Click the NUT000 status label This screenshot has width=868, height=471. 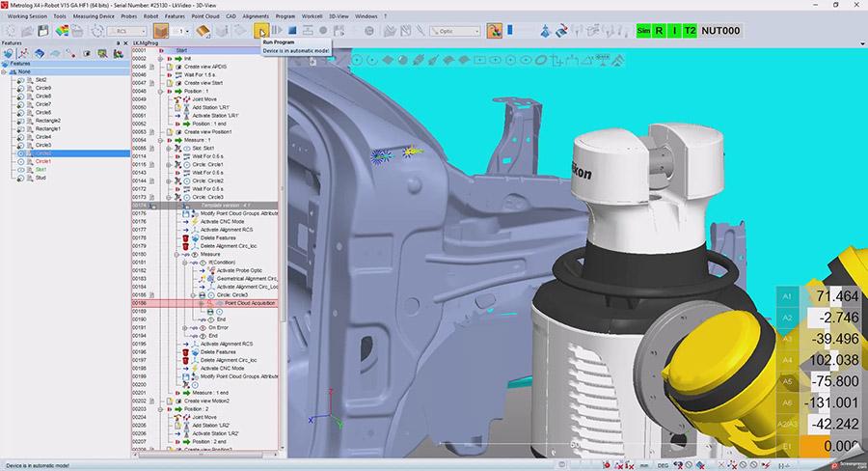(x=722, y=31)
